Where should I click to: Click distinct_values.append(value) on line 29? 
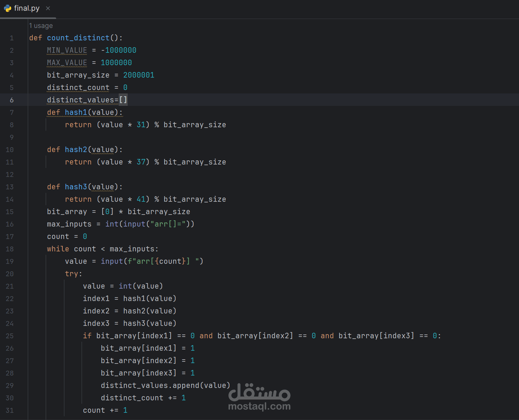[x=166, y=386]
